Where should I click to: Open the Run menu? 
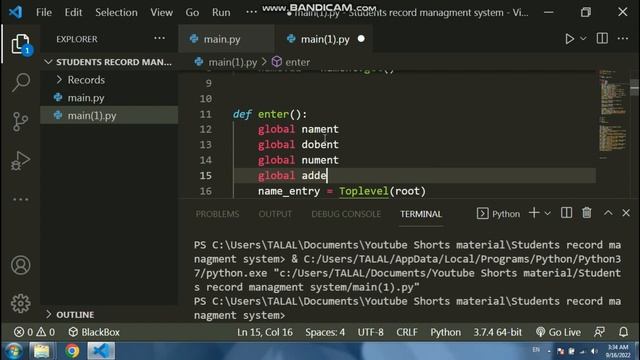221,12
